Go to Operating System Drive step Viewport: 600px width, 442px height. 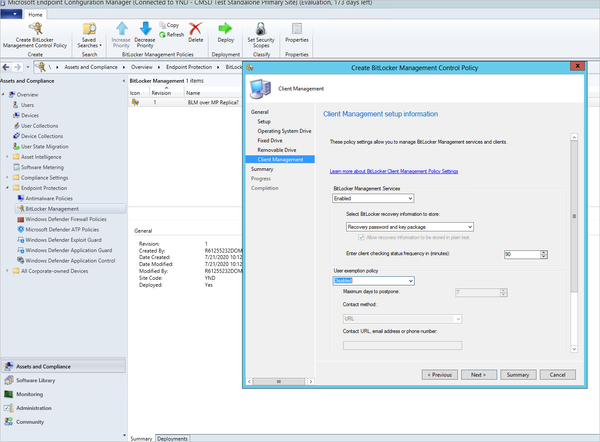click(284, 131)
